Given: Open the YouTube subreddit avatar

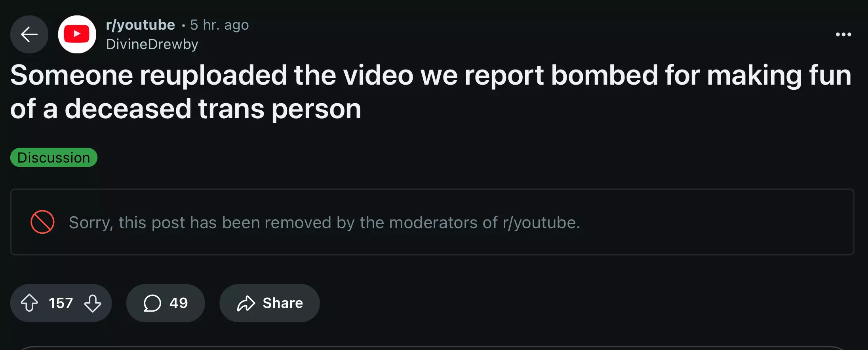Looking at the screenshot, I should tap(77, 34).
